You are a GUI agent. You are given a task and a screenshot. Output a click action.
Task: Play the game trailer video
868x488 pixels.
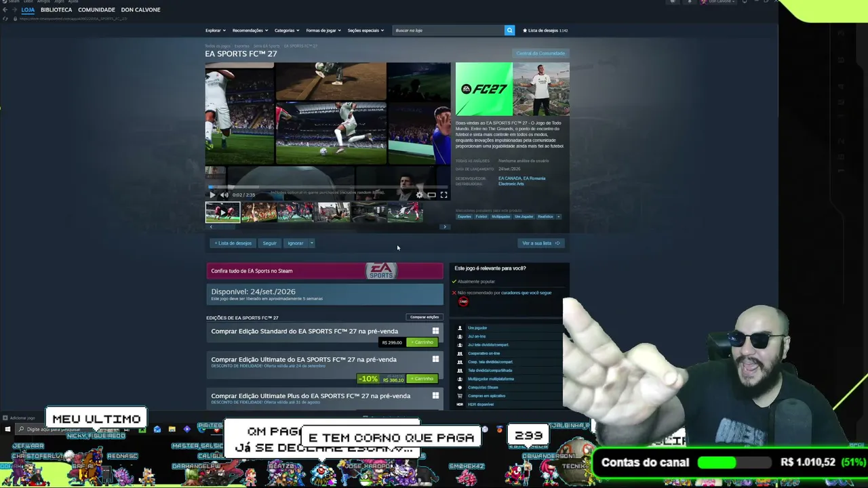212,195
